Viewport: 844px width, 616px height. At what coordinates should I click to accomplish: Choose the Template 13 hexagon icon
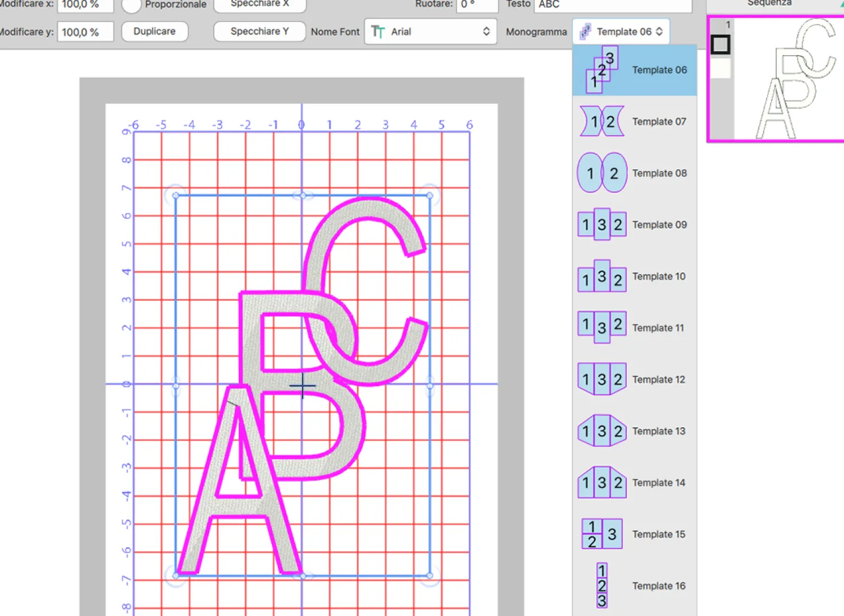tap(602, 431)
